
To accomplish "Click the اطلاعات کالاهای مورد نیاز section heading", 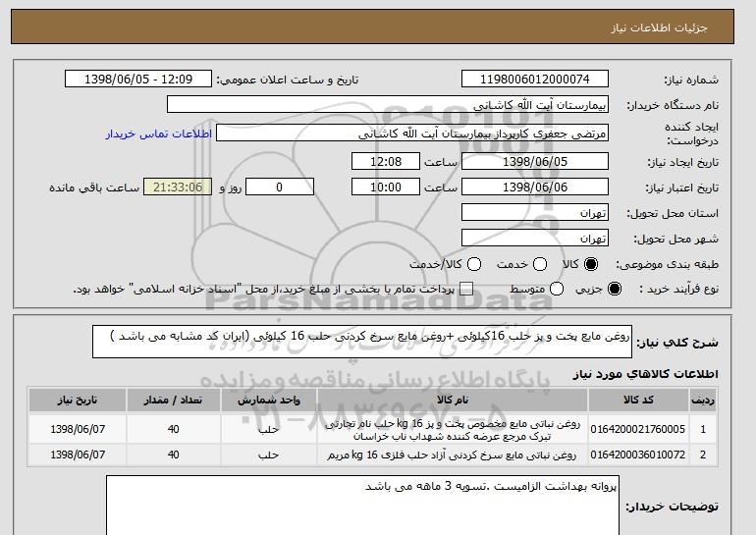I will pos(645,374).
